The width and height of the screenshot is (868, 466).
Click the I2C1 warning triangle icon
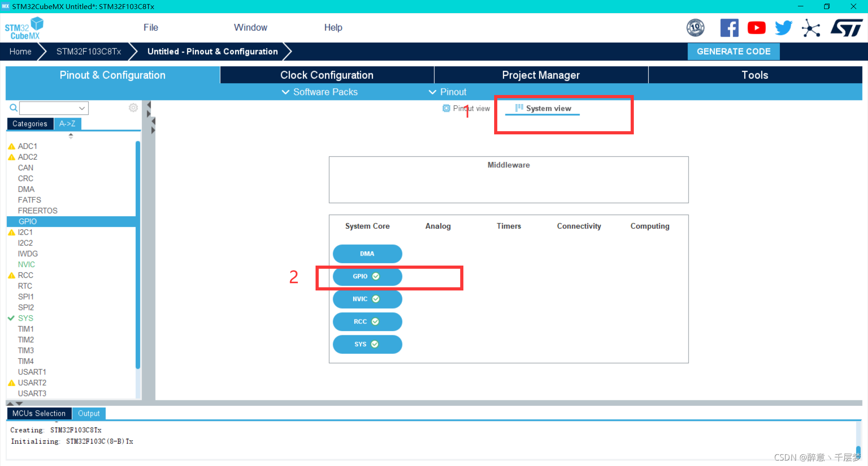(x=12, y=233)
